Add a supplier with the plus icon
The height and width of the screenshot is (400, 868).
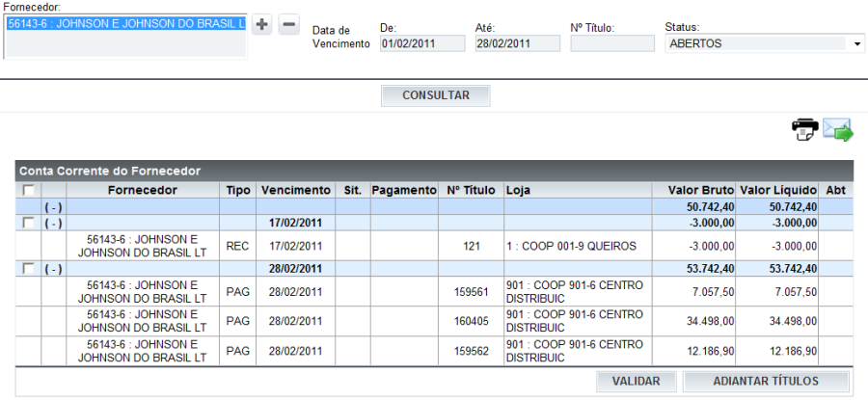pos(261,24)
